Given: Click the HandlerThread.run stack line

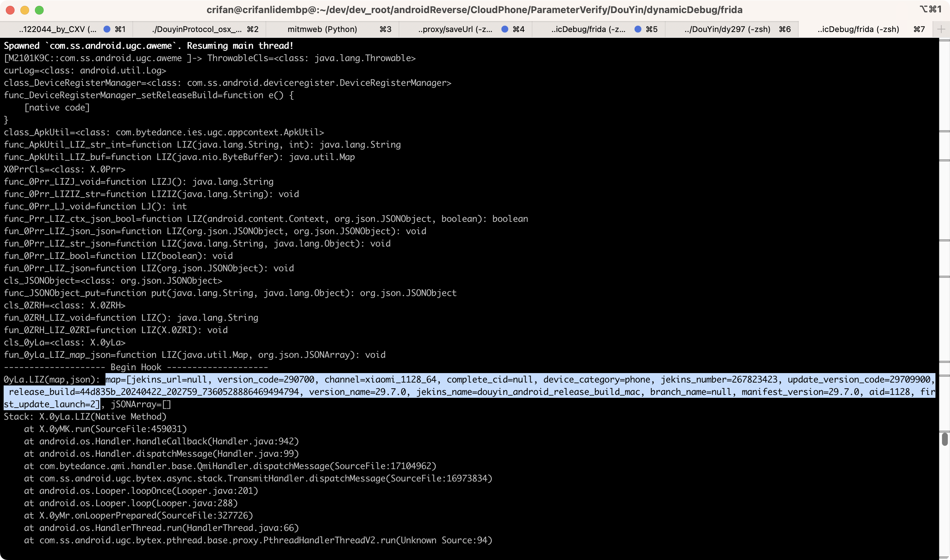Looking at the screenshot, I should tap(161, 528).
